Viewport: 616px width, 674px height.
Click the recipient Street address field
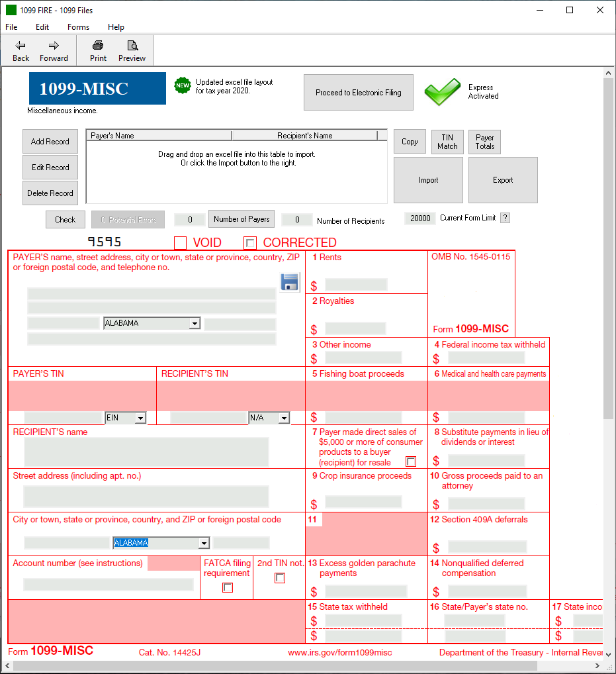coord(146,497)
